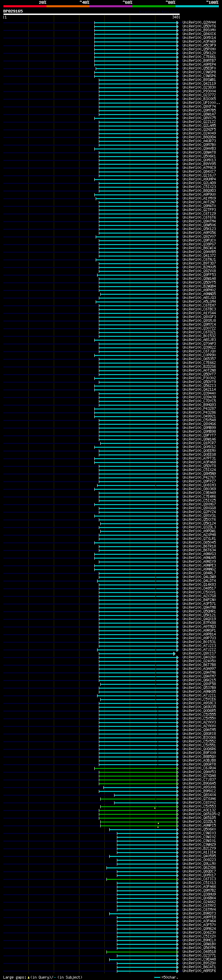Open hit UniRef100_Q2HV44
This screenshot has width=222, height=980.
[x=199, y=23]
